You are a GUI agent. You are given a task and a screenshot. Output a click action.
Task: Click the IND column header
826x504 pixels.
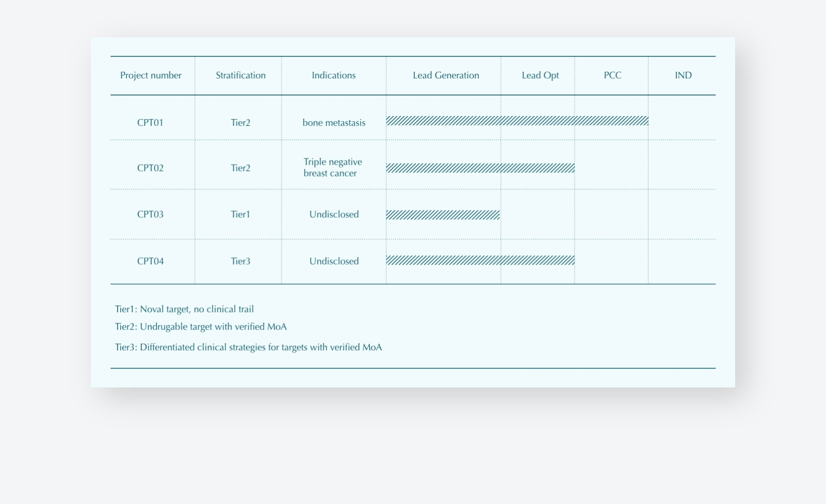(683, 75)
